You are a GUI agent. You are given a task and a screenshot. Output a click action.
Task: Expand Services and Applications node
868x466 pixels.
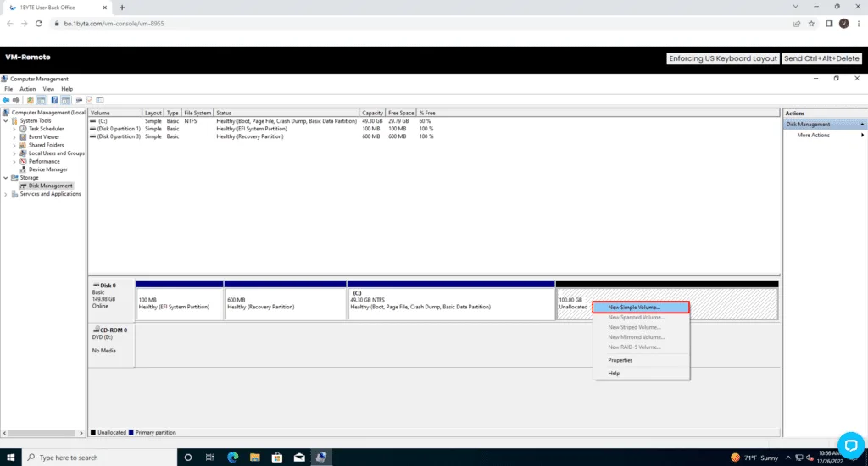[7, 194]
